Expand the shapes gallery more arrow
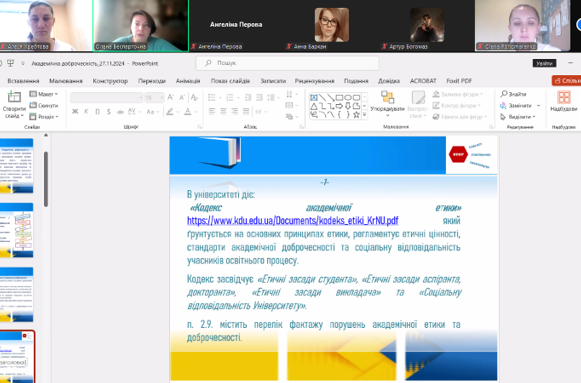 (x=365, y=115)
